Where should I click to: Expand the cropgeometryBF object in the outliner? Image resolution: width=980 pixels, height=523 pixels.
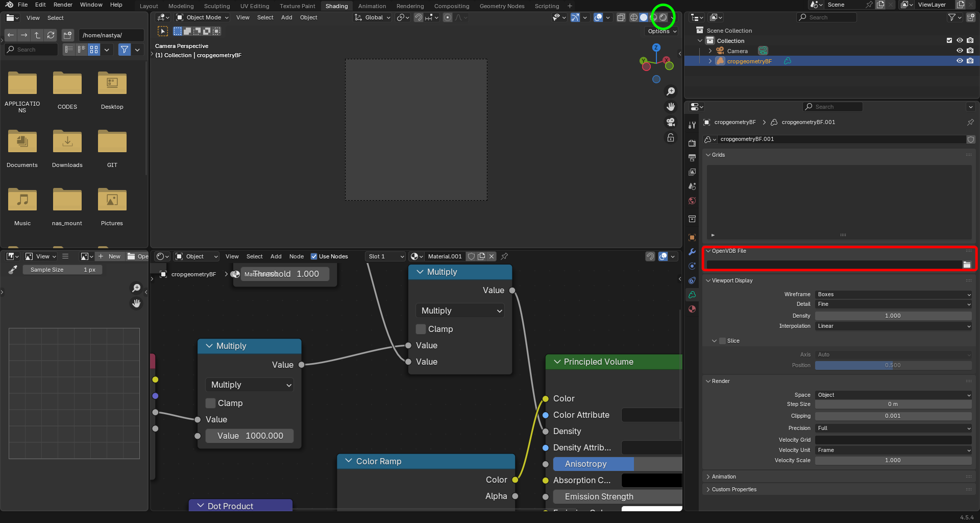point(710,61)
